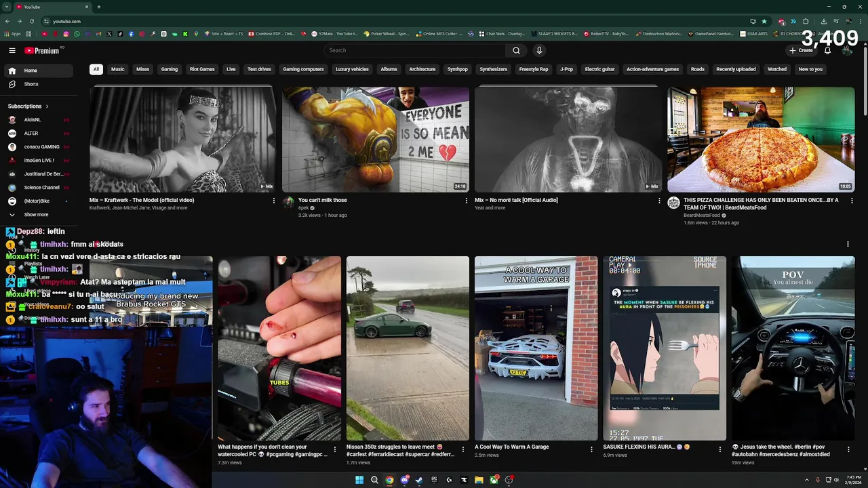Open the Science Channel subscription
Image resolution: width=868 pixels, height=488 pixels.
pos(39,188)
